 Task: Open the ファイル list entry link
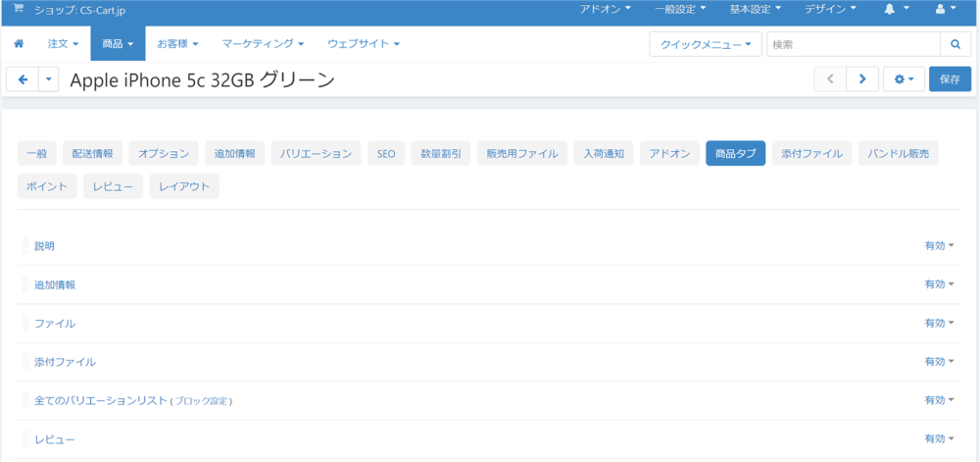coord(55,324)
